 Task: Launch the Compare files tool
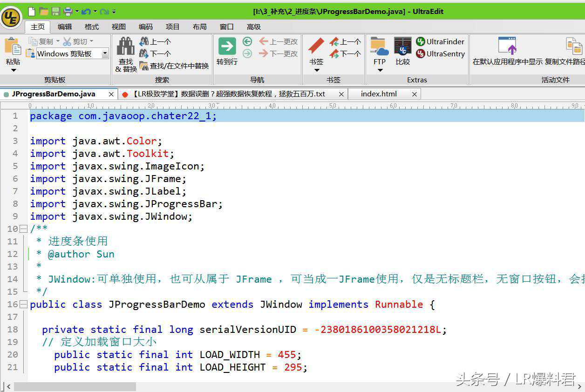[402, 47]
